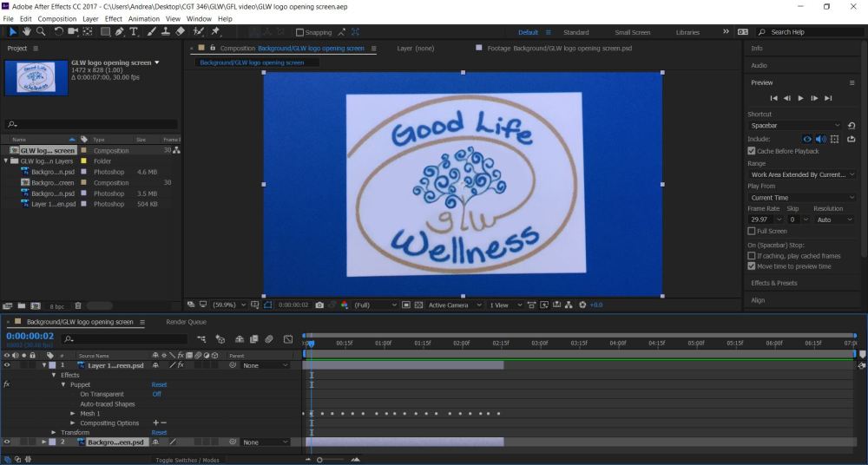Click the Toggle Switches / Modes button

point(187,460)
